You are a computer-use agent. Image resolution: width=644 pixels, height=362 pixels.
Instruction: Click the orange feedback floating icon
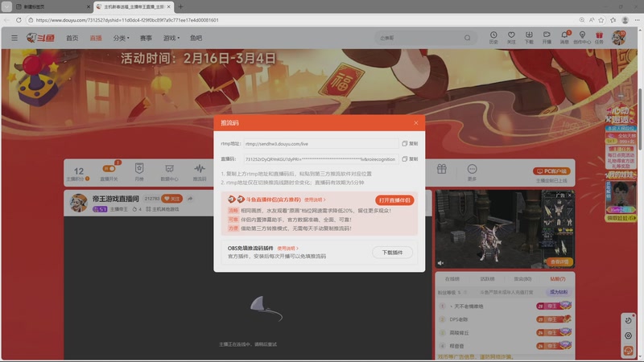click(629, 351)
